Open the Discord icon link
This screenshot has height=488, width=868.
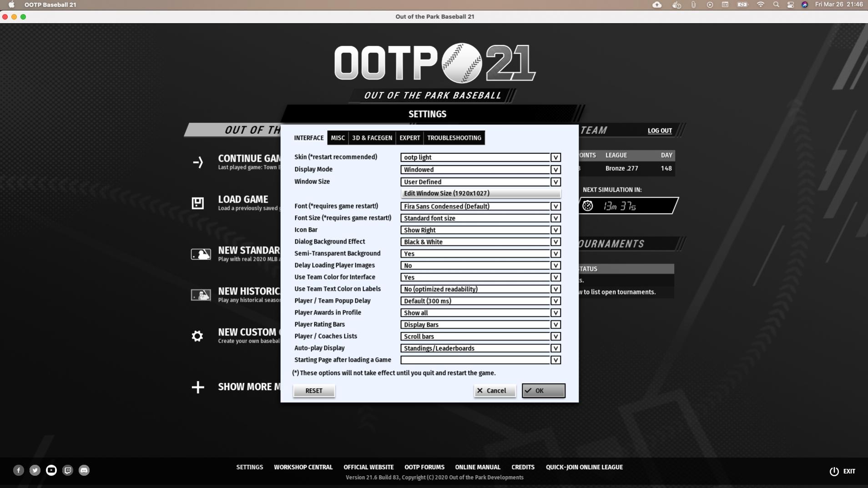pos(84,470)
